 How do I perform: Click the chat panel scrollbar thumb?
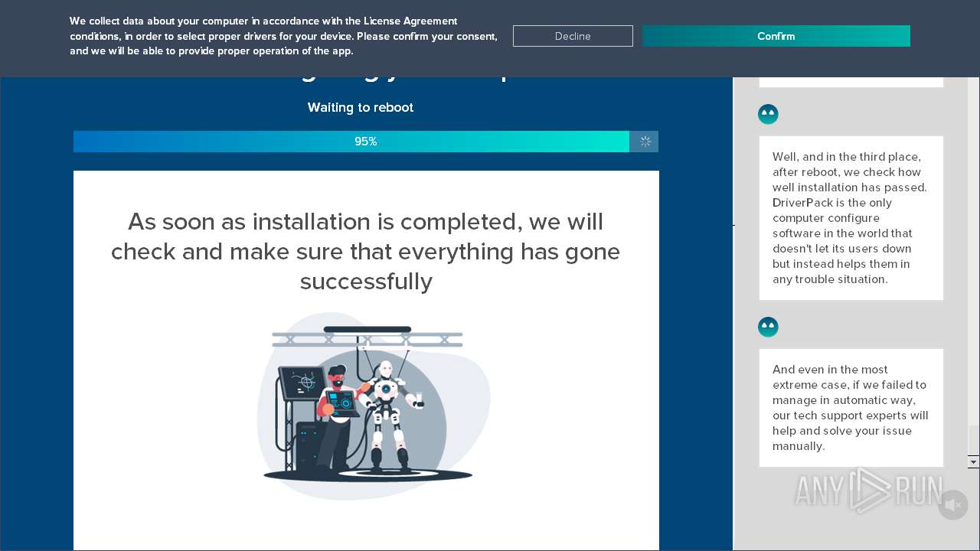tap(973, 440)
